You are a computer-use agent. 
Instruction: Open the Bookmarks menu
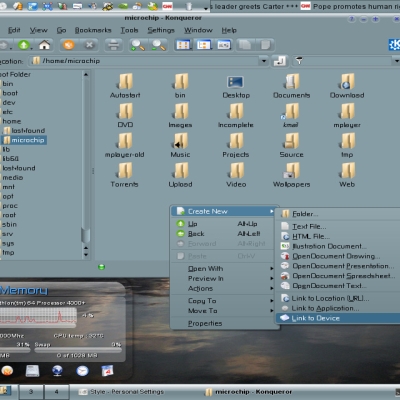point(93,30)
